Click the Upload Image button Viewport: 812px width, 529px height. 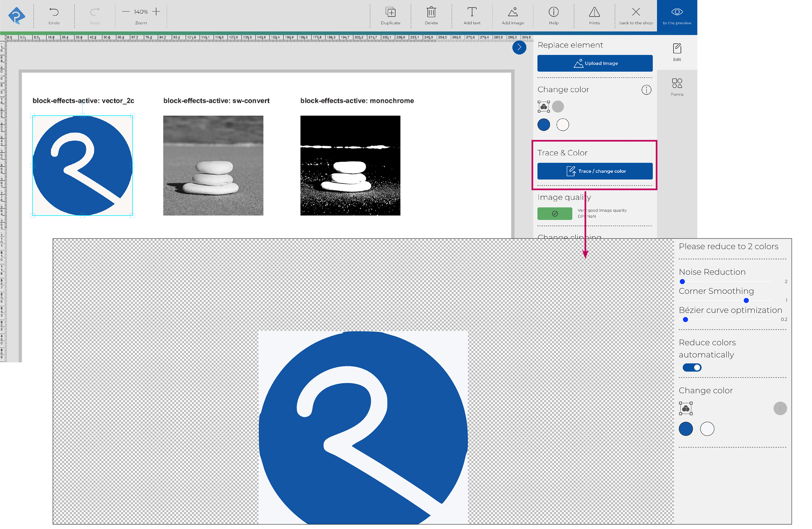coord(594,63)
